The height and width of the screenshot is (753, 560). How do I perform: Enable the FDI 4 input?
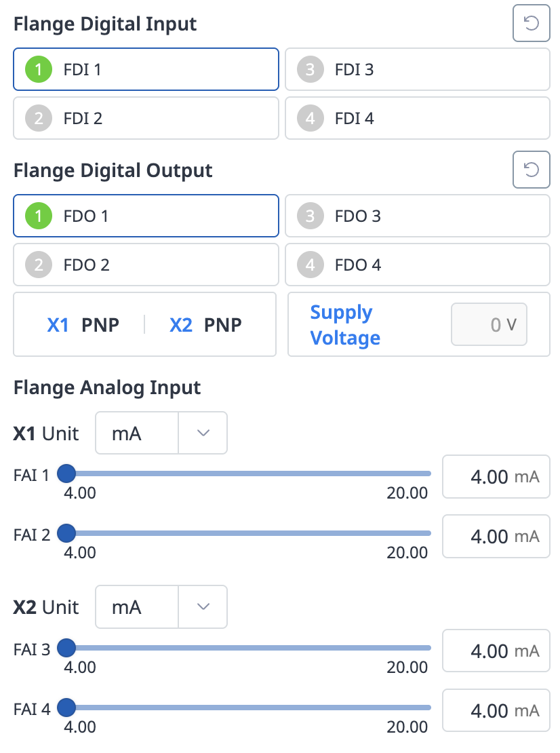coord(417,118)
